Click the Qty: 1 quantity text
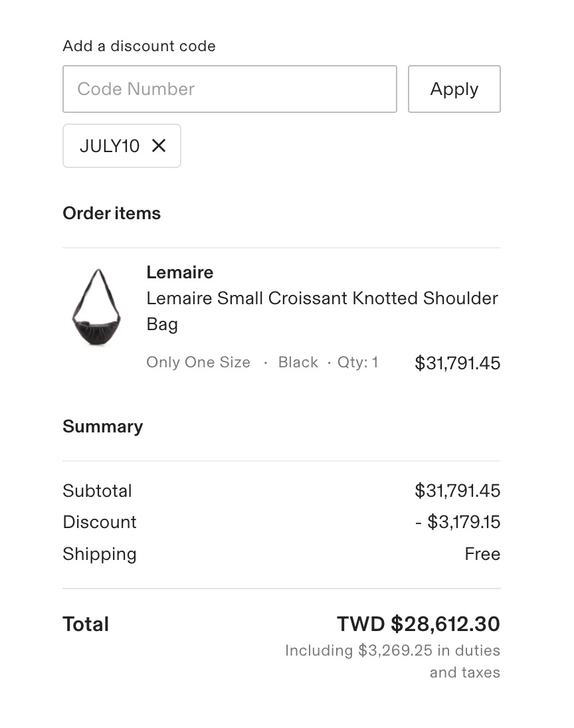 point(357,362)
